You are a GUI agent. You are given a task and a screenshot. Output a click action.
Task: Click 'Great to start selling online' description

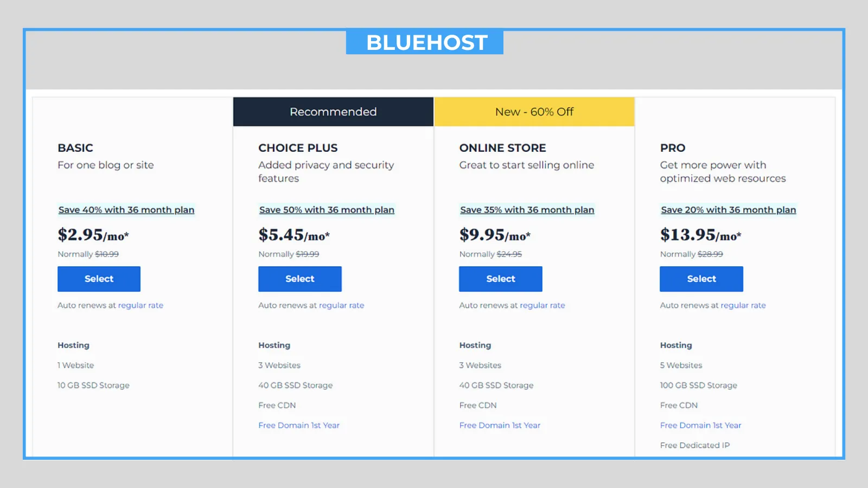point(527,165)
